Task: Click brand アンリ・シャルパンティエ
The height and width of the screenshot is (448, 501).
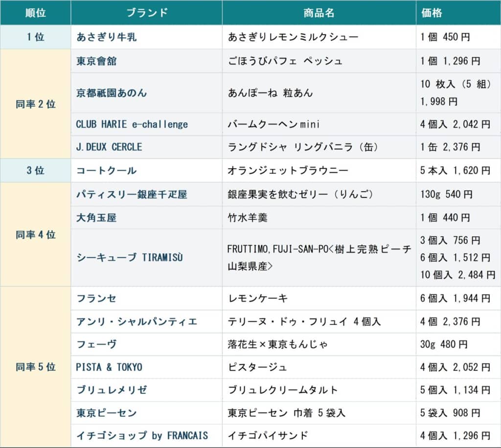Action: click(x=137, y=321)
